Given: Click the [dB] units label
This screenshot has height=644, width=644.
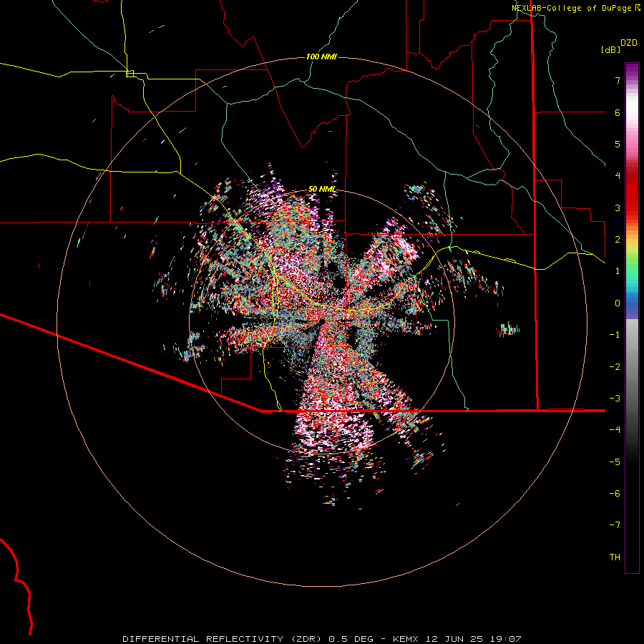Looking at the screenshot, I should (610, 49).
